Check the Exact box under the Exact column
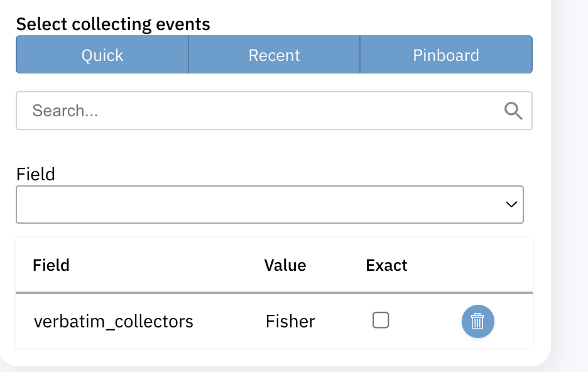Viewport: 588px width, 372px height. (x=381, y=320)
